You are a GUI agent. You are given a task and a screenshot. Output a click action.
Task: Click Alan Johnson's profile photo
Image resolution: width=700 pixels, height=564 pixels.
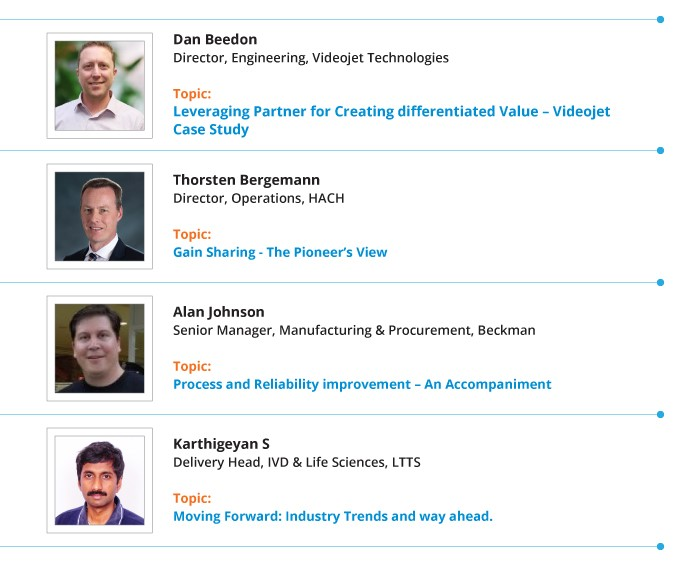(x=100, y=348)
